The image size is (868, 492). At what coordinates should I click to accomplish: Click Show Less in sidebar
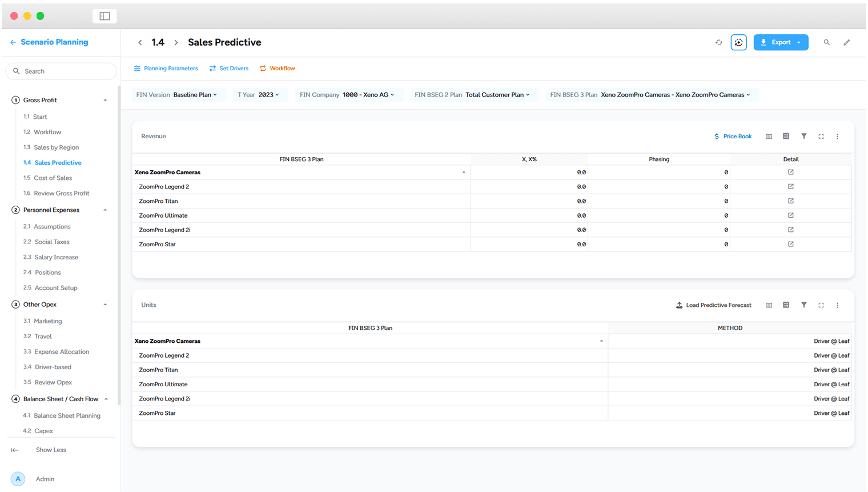pyautogui.click(x=51, y=450)
